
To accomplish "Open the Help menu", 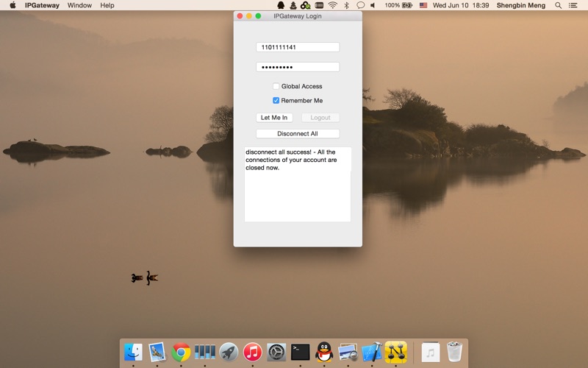I will [x=107, y=5].
